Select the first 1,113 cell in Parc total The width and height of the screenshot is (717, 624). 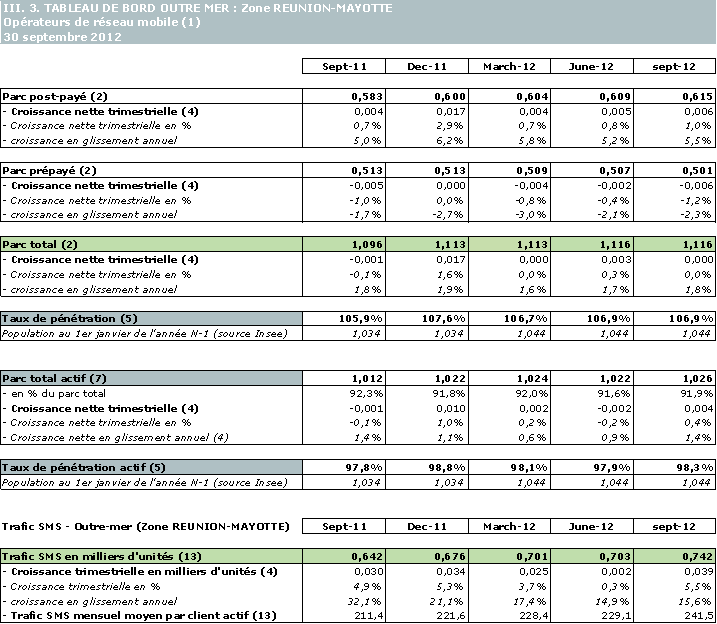coord(427,245)
